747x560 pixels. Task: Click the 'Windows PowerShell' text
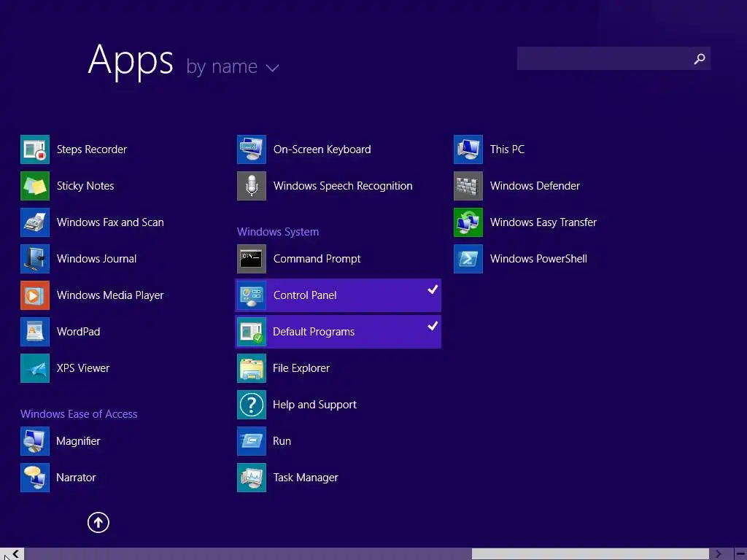click(538, 259)
